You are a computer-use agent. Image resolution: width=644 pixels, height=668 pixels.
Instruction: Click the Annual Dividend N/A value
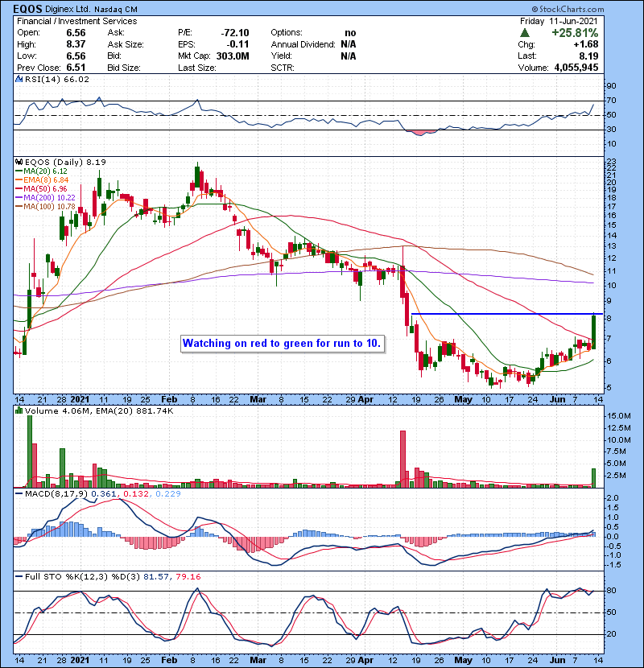pyautogui.click(x=349, y=44)
